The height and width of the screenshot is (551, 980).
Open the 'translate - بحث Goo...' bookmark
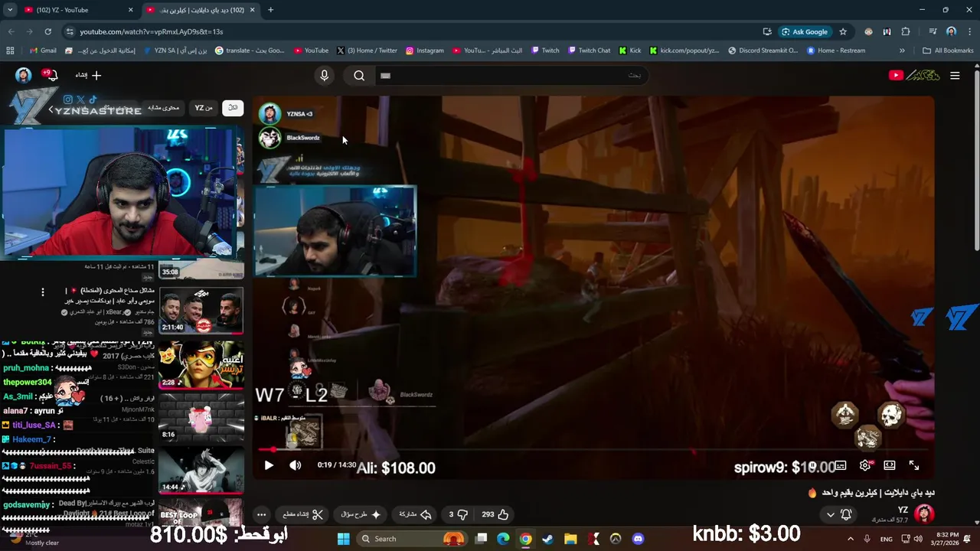click(250, 51)
